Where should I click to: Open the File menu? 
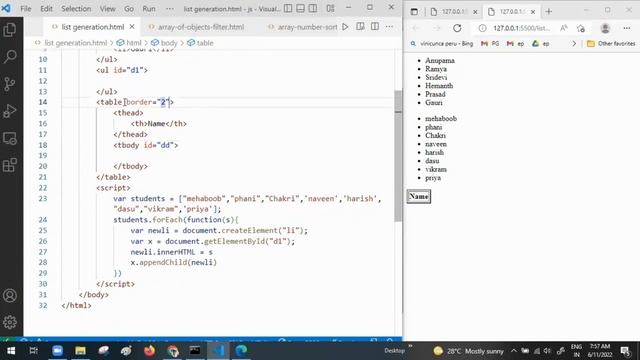click(25, 9)
